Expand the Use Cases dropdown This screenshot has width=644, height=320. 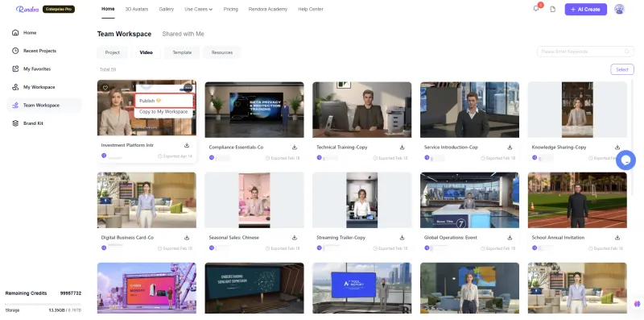coord(198,9)
